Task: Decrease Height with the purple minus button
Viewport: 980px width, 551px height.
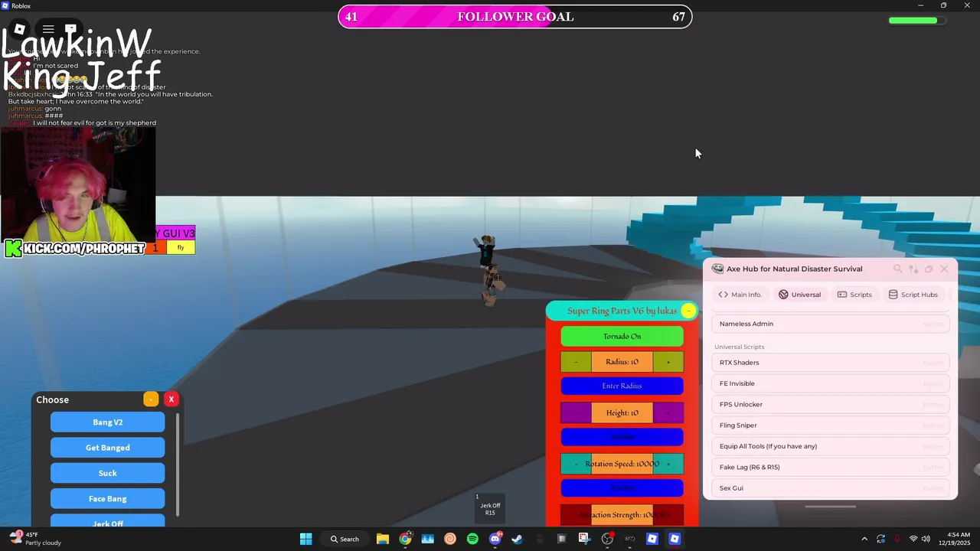Action: [x=576, y=412]
